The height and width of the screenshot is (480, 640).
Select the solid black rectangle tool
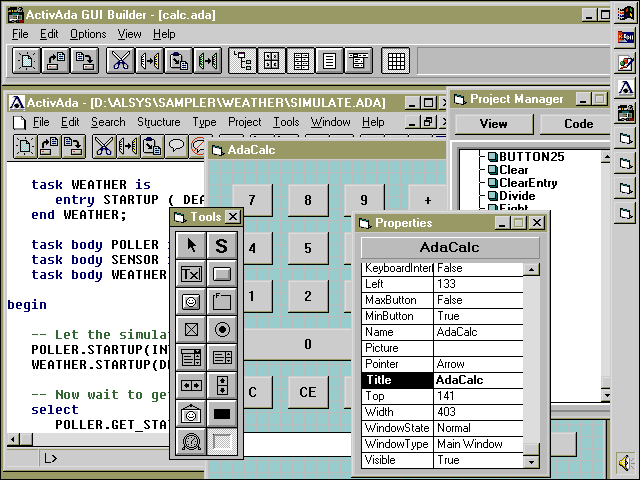pos(222,413)
